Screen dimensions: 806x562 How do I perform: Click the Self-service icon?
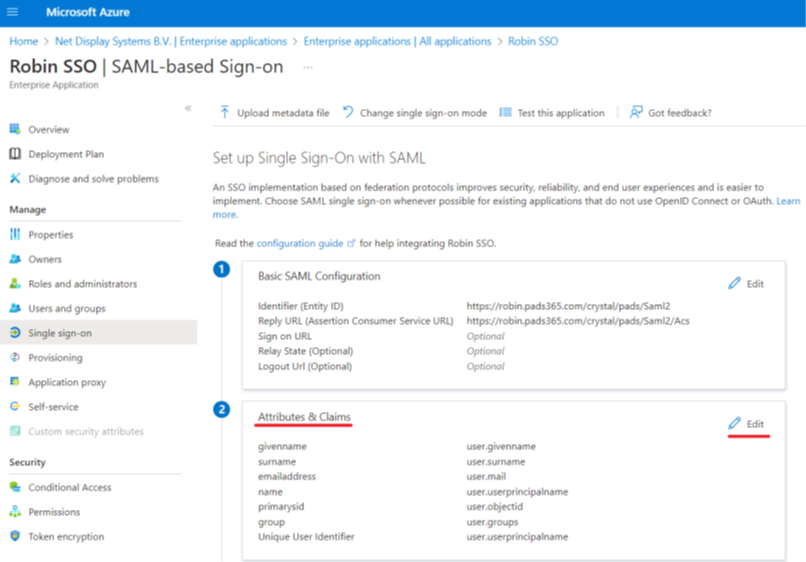point(15,406)
